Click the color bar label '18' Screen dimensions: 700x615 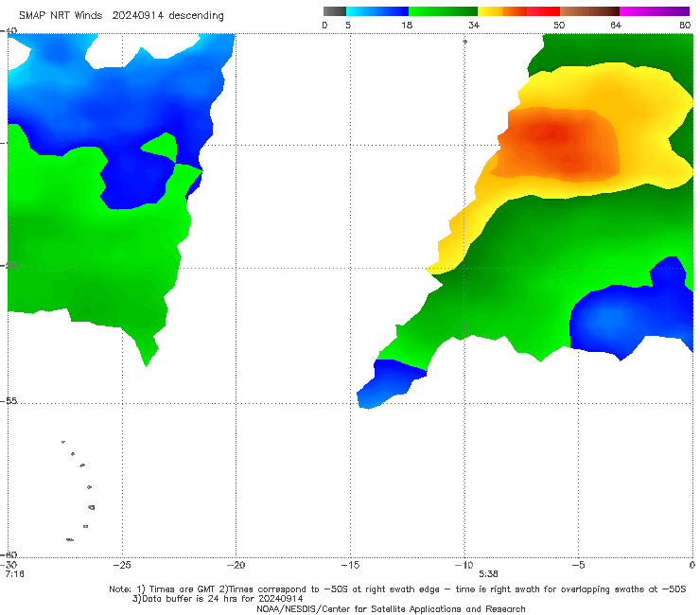click(407, 25)
